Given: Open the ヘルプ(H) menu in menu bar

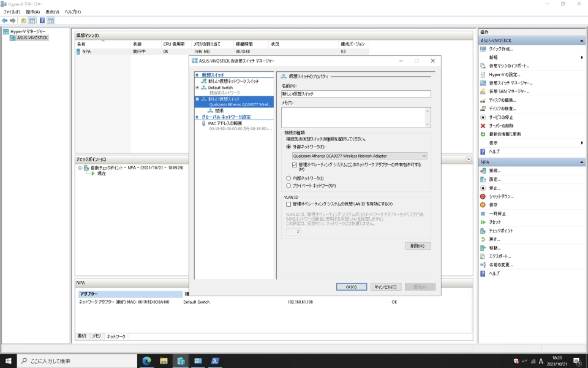Looking at the screenshot, I should (x=72, y=12).
